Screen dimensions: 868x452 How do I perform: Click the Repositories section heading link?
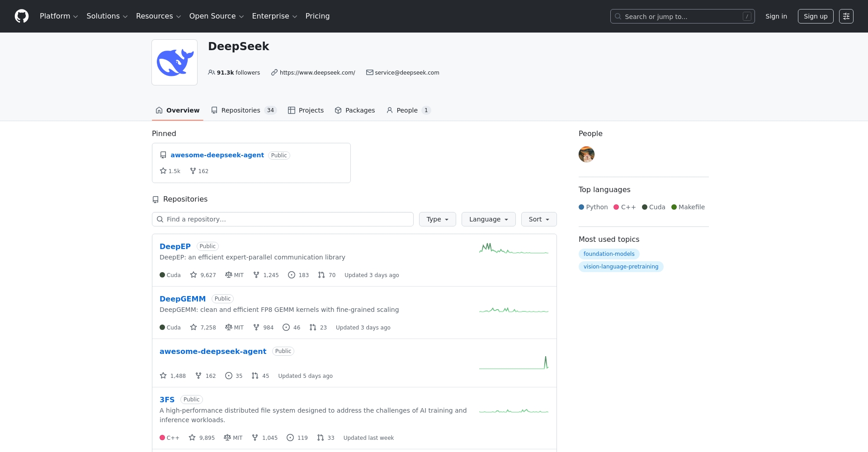pyautogui.click(x=185, y=199)
